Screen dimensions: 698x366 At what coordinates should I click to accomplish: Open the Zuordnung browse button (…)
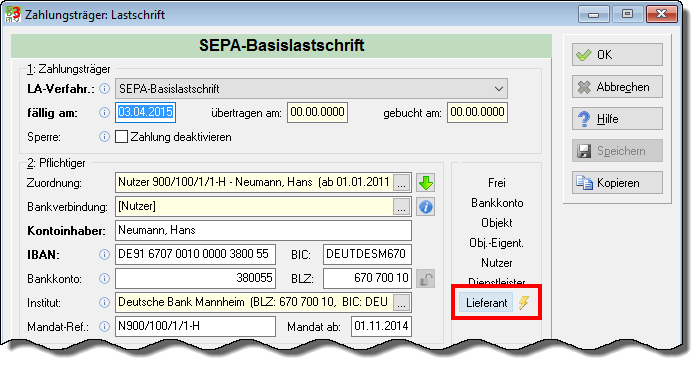pos(402,183)
